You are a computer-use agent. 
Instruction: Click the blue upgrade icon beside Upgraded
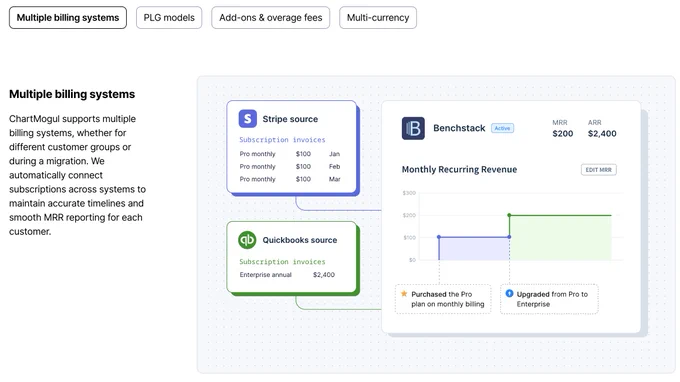coord(510,294)
